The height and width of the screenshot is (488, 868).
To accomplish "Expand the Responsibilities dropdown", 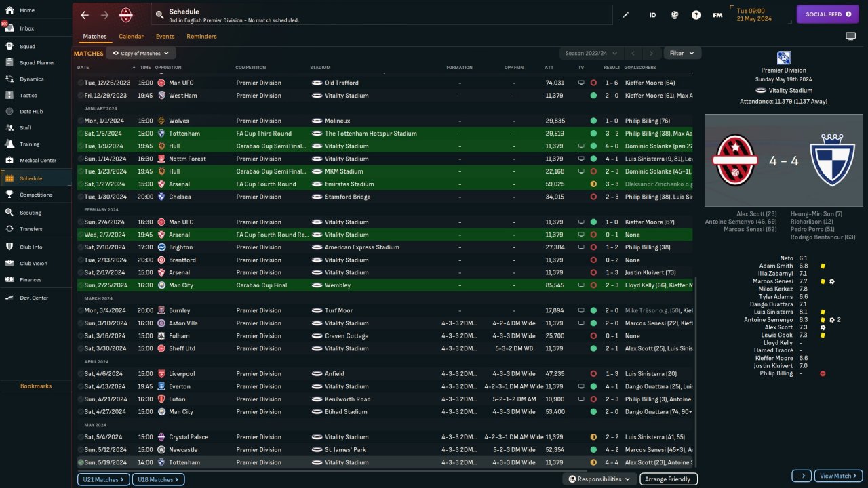I will pyautogui.click(x=599, y=479).
